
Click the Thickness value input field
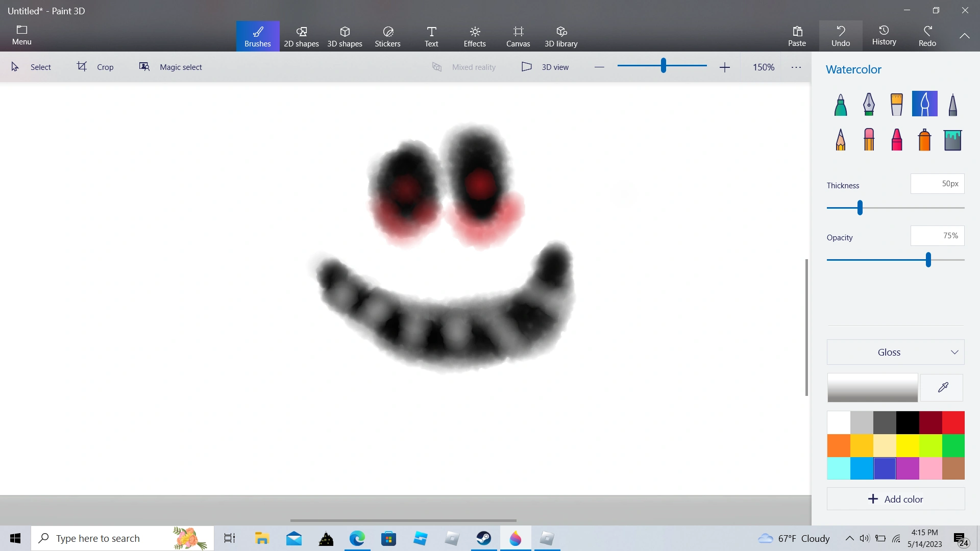click(937, 184)
